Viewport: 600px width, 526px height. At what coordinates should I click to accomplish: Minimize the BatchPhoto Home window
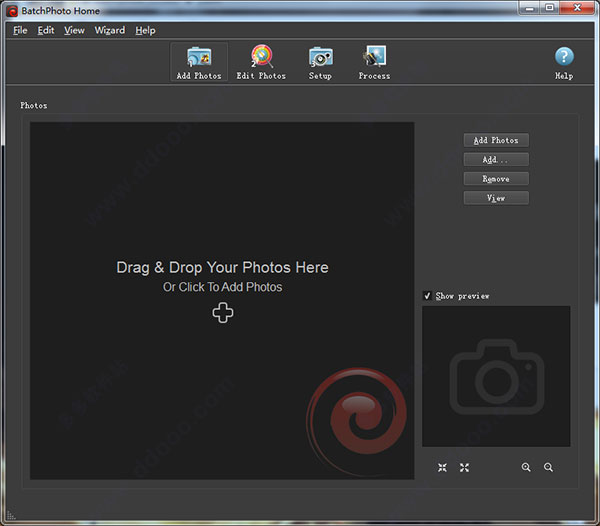coord(530,8)
